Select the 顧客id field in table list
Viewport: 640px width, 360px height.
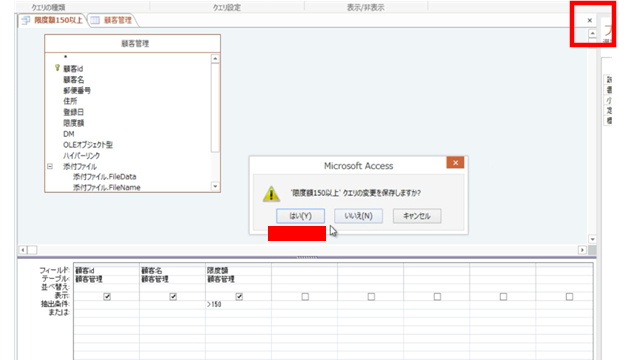[x=73, y=69]
